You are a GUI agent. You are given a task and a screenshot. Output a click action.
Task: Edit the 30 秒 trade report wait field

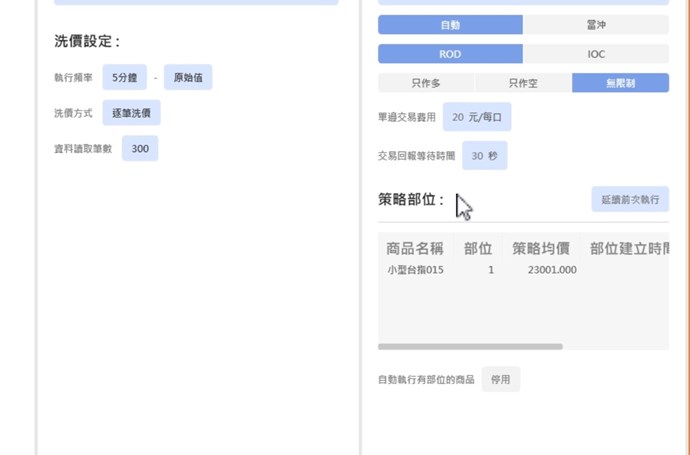(x=484, y=155)
